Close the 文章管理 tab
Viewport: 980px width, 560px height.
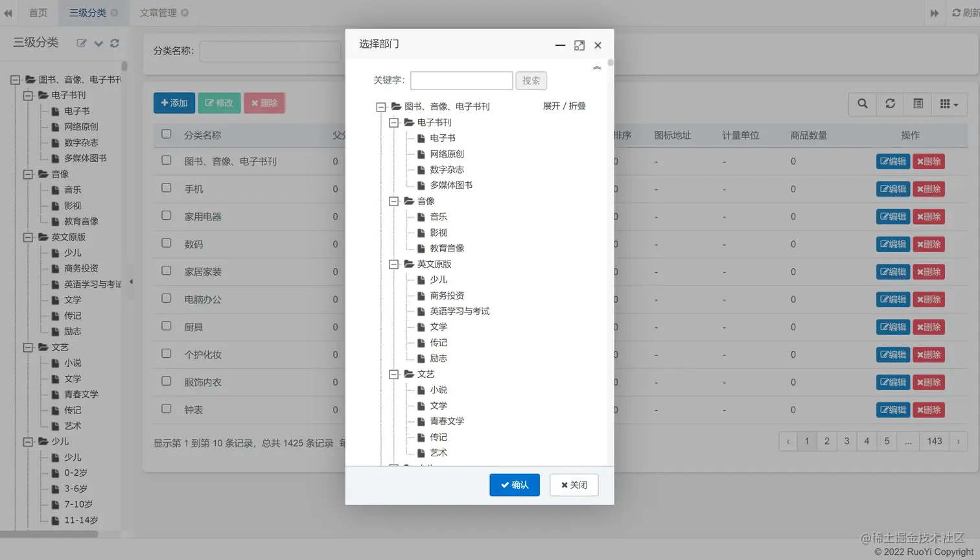[x=185, y=12]
